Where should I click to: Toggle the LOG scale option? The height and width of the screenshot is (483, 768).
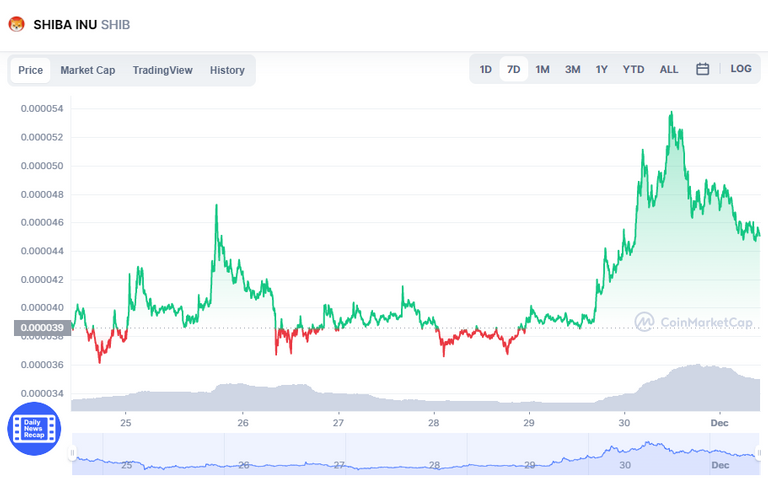coord(741,69)
